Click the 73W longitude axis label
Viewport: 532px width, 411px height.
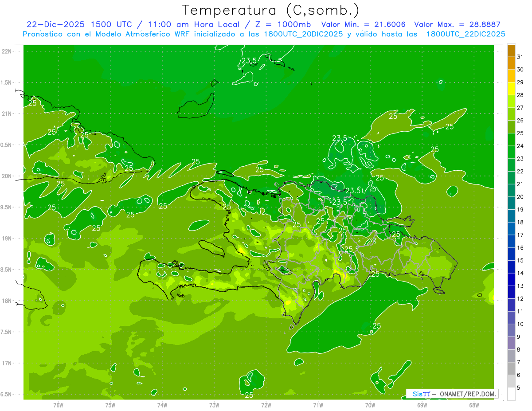tap(214, 405)
